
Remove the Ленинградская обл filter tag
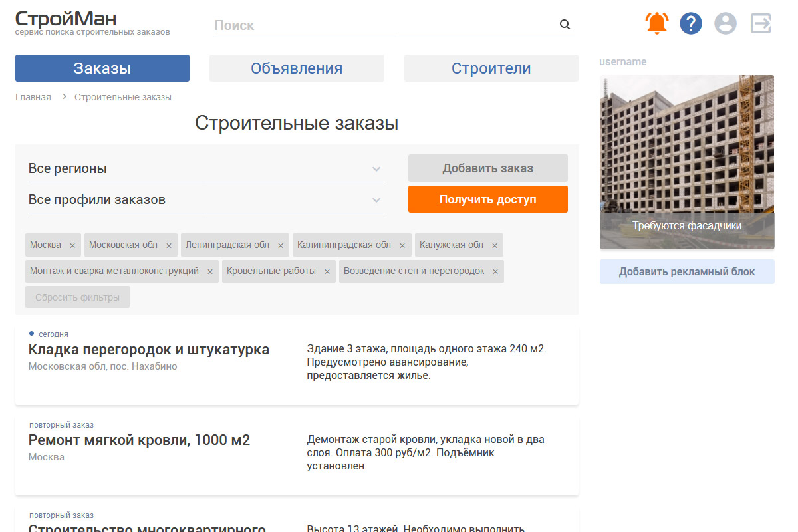click(281, 245)
